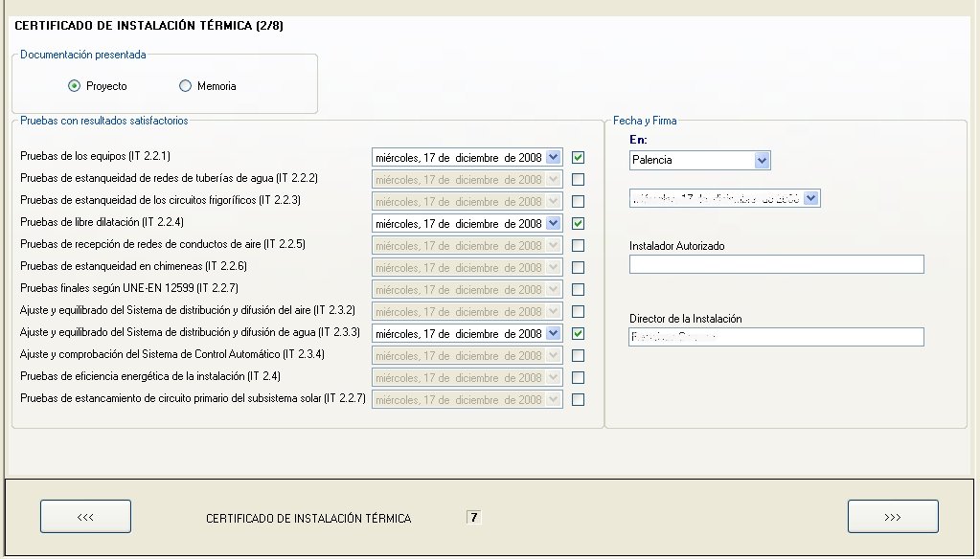Tick the circuitos frigoríficos (IT 2.2.3) checkbox
The height and width of the screenshot is (559, 980).
(578, 202)
